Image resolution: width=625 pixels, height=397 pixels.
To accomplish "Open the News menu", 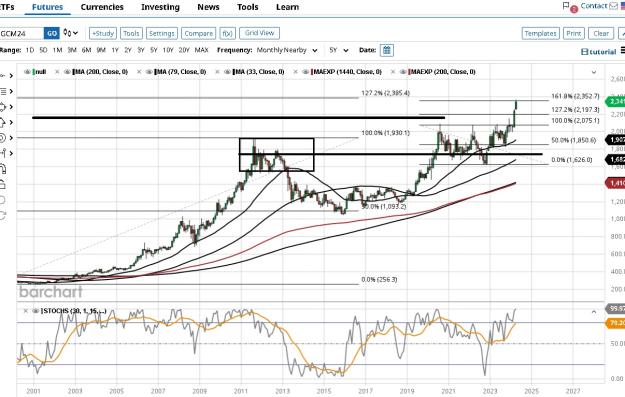I will point(208,7).
